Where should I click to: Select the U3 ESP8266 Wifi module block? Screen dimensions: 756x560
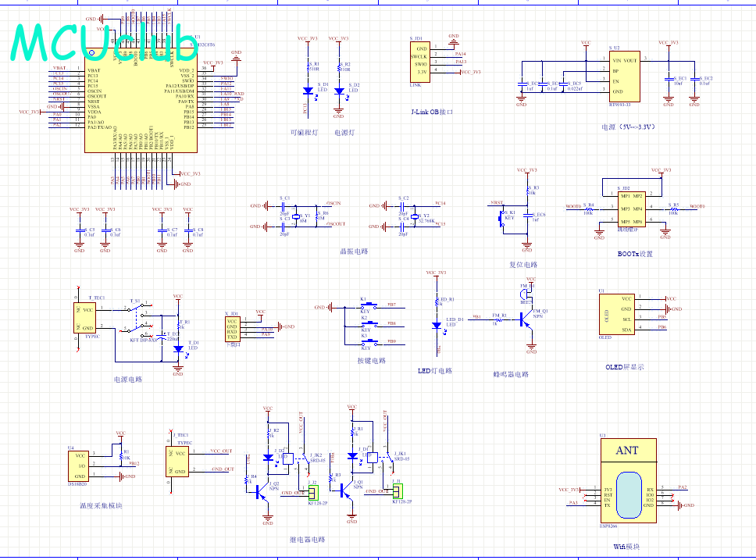[x=628, y=480]
